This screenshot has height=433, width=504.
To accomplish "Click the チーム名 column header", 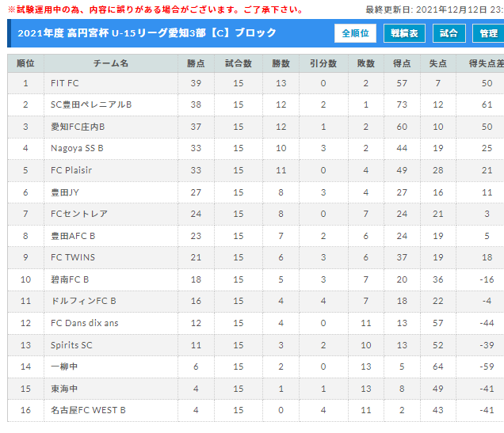I will coord(111,63).
